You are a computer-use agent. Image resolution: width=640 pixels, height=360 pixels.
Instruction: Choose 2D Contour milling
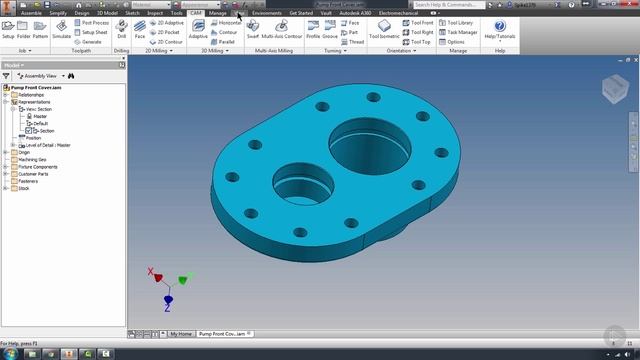pos(166,42)
